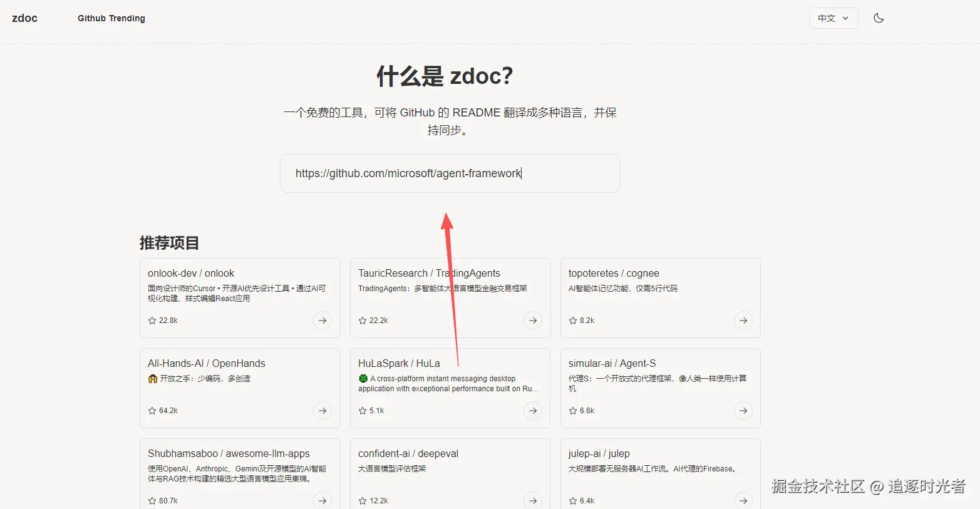Click the 8.2k star count on cognee
The width and height of the screenshot is (980, 509).
click(x=587, y=321)
